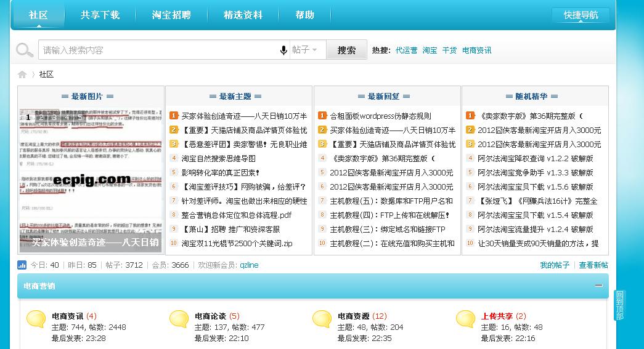Click the 电商营销 section header title
The width and height of the screenshot is (644, 349).
(39, 286)
